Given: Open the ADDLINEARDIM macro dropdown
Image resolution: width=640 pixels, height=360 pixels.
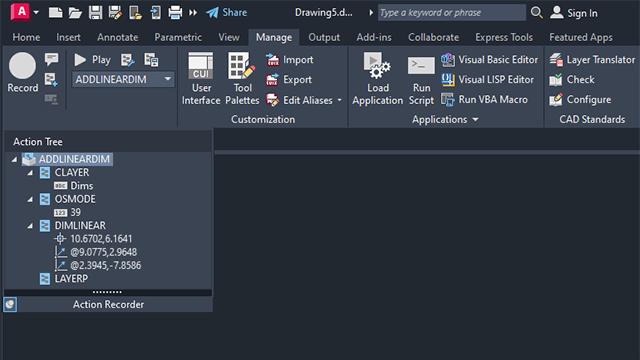Looking at the screenshot, I should 167,79.
